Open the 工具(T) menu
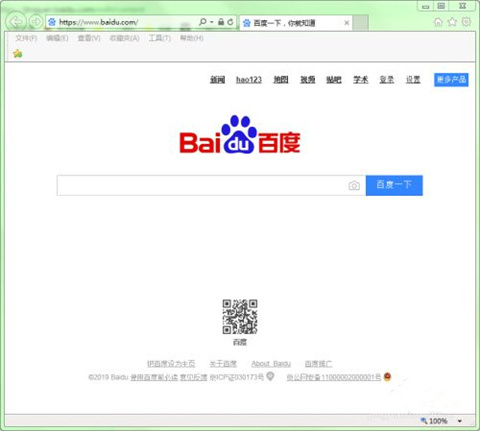The image size is (480, 431). click(x=159, y=38)
